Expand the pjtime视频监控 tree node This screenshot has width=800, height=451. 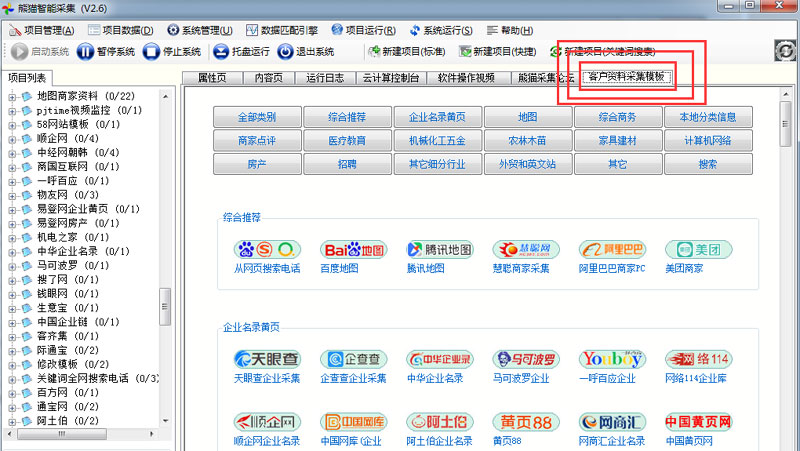click(x=12, y=111)
